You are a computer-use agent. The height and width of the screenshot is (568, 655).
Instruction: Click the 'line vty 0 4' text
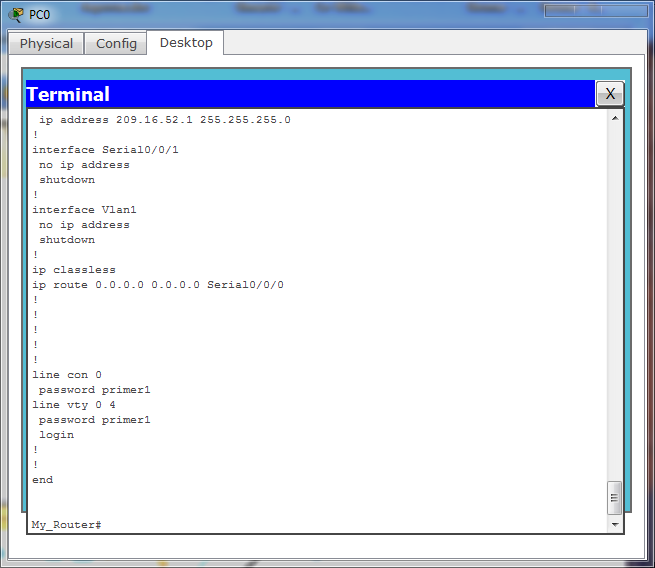(x=74, y=405)
